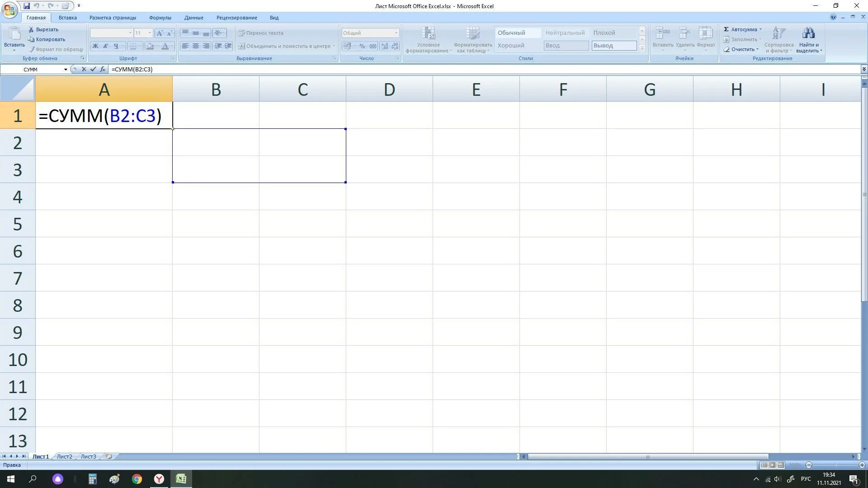Open Буфер обмена dialog launcher
Viewport: 868px width, 488px height.
[82, 58]
